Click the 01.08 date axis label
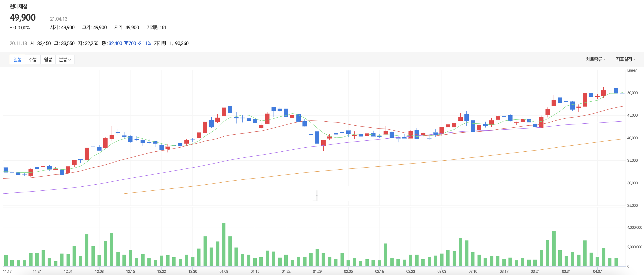644x275 pixels. pyautogui.click(x=223, y=271)
